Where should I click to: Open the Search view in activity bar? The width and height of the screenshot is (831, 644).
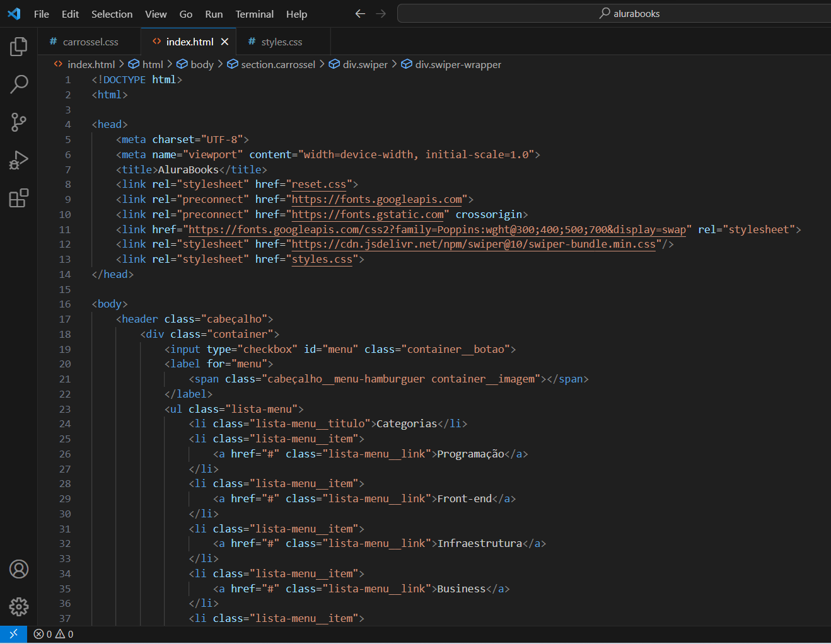pos(19,84)
